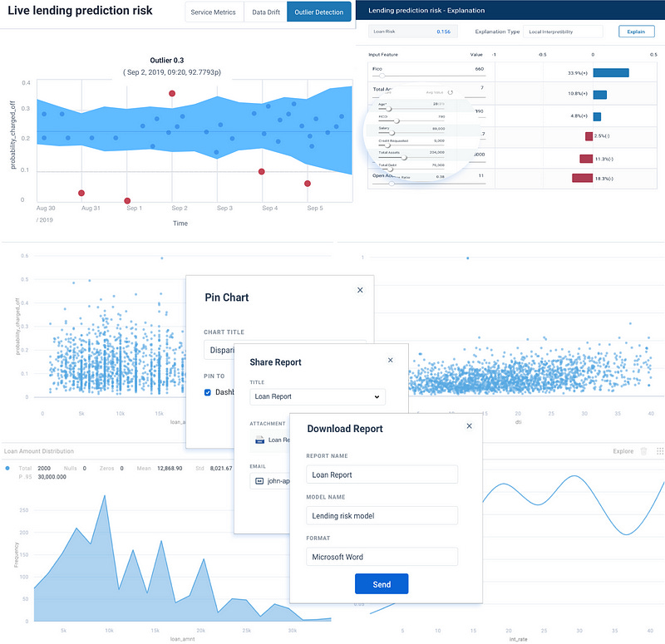This screenshot has height=644, width=665.
Task: Click the red outlier point near Aug 31
Action: (81, 194)
